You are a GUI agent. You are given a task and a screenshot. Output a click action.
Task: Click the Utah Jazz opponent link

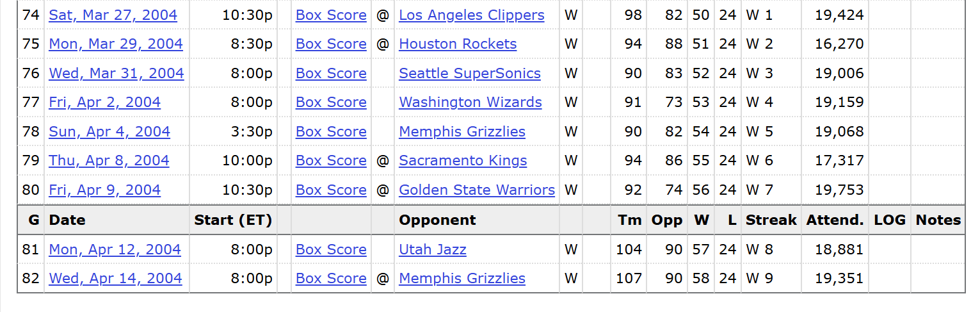[433, 250]
